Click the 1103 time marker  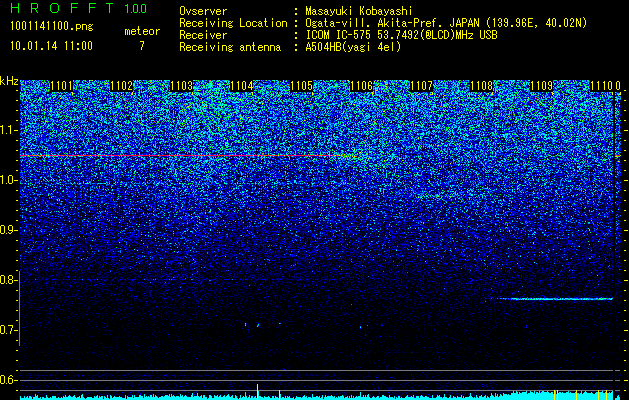tap(181, 86)
